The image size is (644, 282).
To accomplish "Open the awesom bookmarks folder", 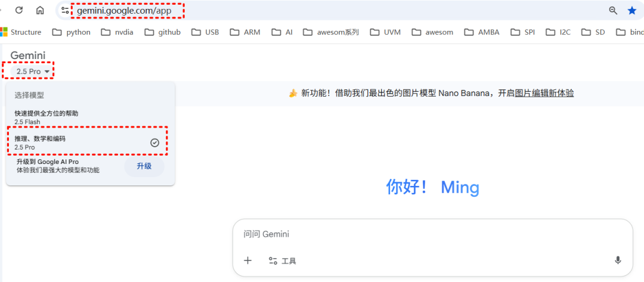I will tap(432, 32).
